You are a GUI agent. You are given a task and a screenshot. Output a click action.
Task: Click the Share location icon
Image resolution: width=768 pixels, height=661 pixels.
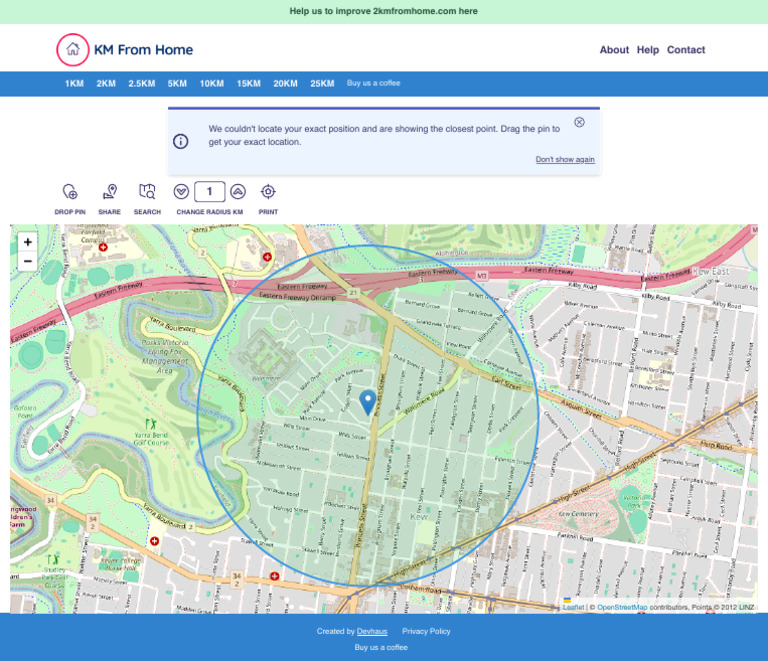click(110, 191)
